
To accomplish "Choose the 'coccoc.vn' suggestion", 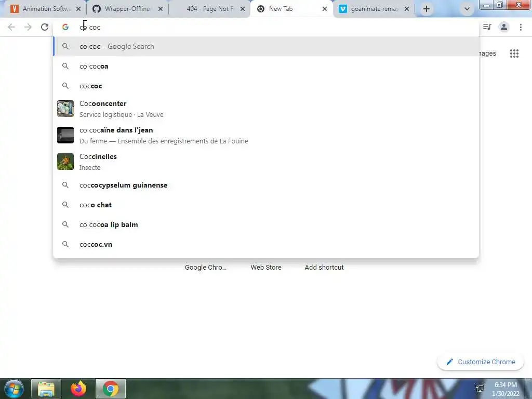I will click(267, 244).
